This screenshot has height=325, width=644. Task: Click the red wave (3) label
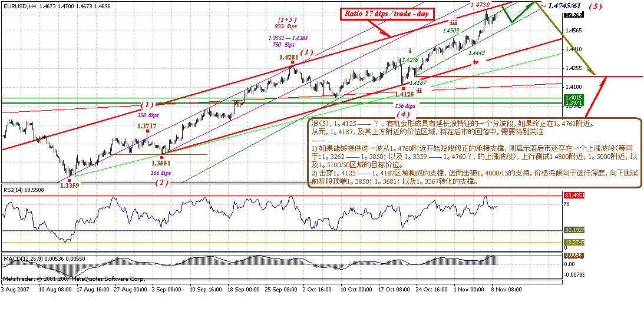(x=307, y=52)
